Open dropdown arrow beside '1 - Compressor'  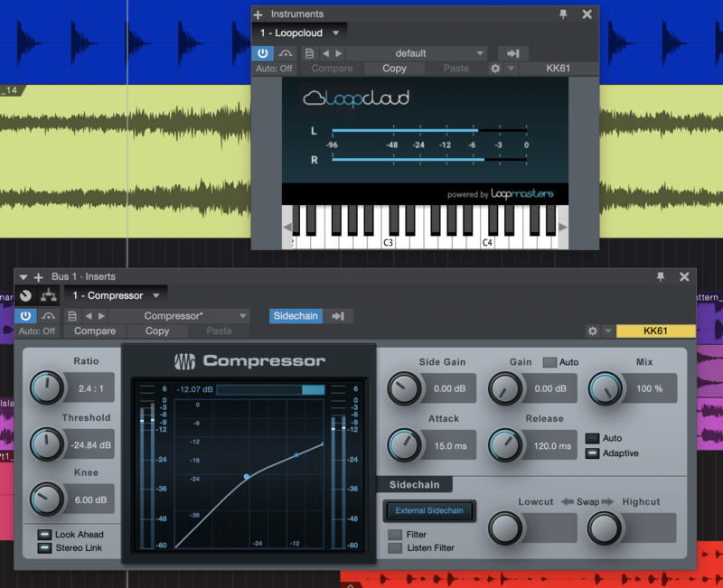coord(156,296)
